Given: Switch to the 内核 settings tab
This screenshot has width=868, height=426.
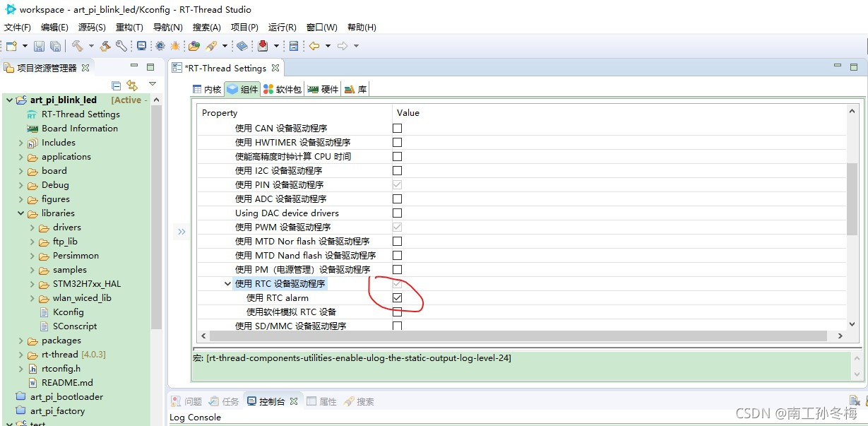Looking at the screenshot, I should click(207, 89).
